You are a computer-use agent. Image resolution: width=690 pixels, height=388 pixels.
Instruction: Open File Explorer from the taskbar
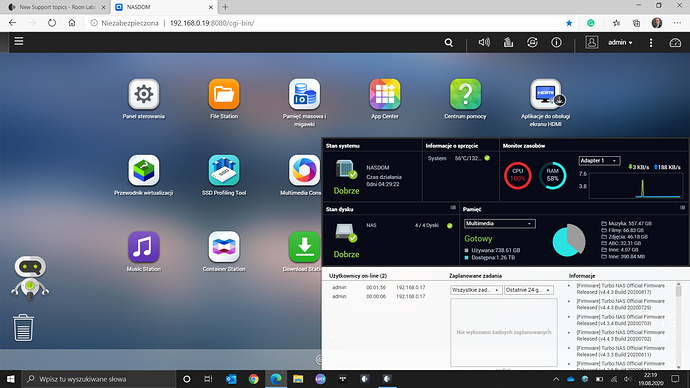tap(298, 379)
